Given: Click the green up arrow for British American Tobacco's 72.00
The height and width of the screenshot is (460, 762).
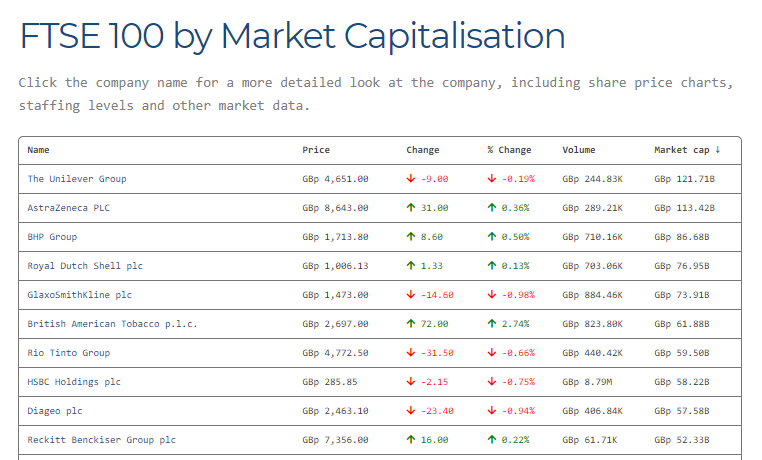Looking at the screenshot, I should [x=411, y=324].
